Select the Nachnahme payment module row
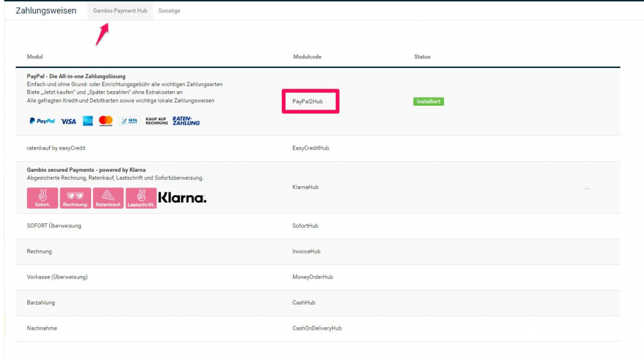This screenshot has height=358, width=644. click(x=42, y=328)
